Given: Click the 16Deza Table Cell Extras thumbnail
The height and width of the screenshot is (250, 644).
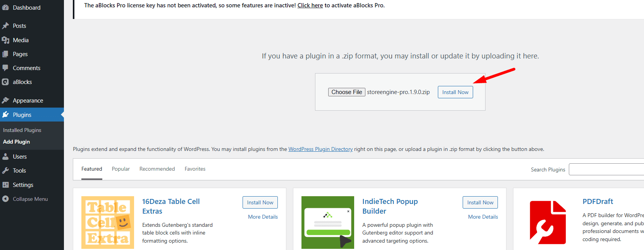Looking at the screenshot, I should [108, 223].
